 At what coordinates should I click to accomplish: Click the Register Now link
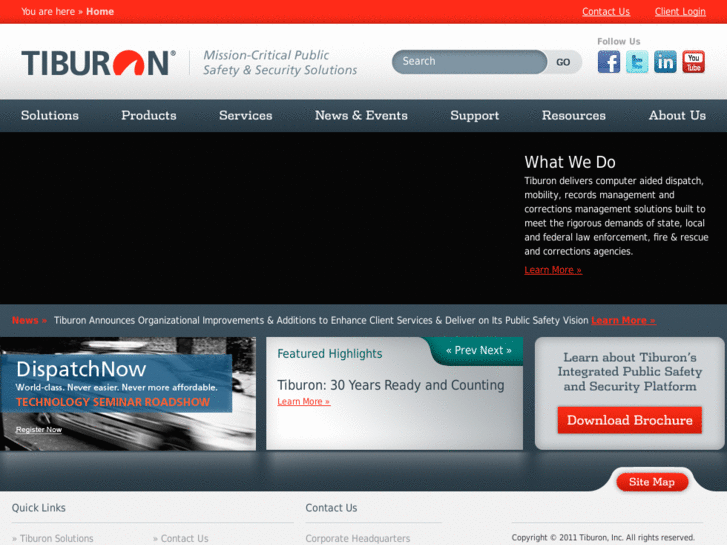point(38,430)
